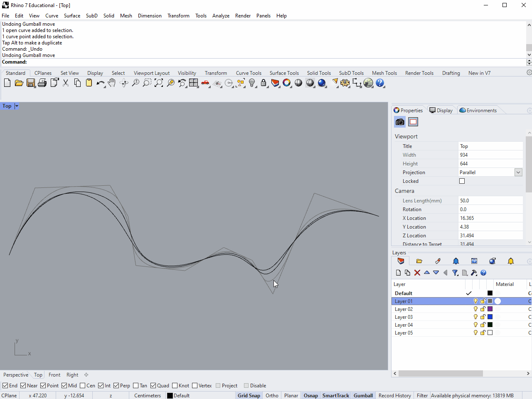
Task: Activate the Zoom Extents magnifier icon
Action: (x=159, y=83)
